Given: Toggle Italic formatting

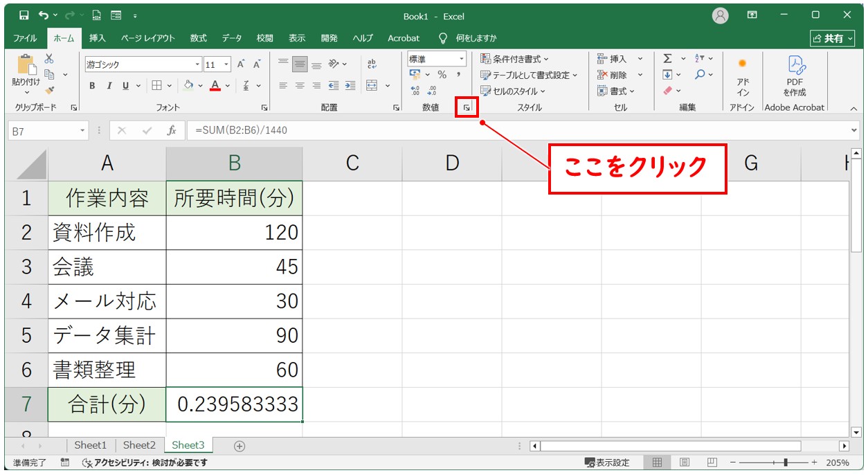Looking at the screenshot, I should click(x=109, y=86).
